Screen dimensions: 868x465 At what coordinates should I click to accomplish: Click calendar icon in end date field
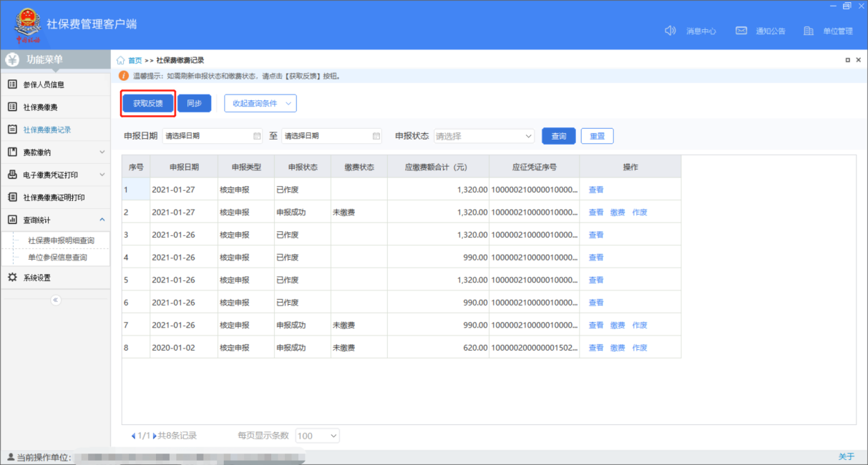coord(376,136)
